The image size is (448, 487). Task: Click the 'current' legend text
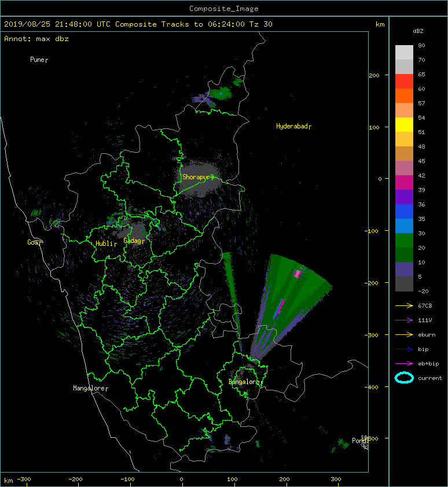430,378
